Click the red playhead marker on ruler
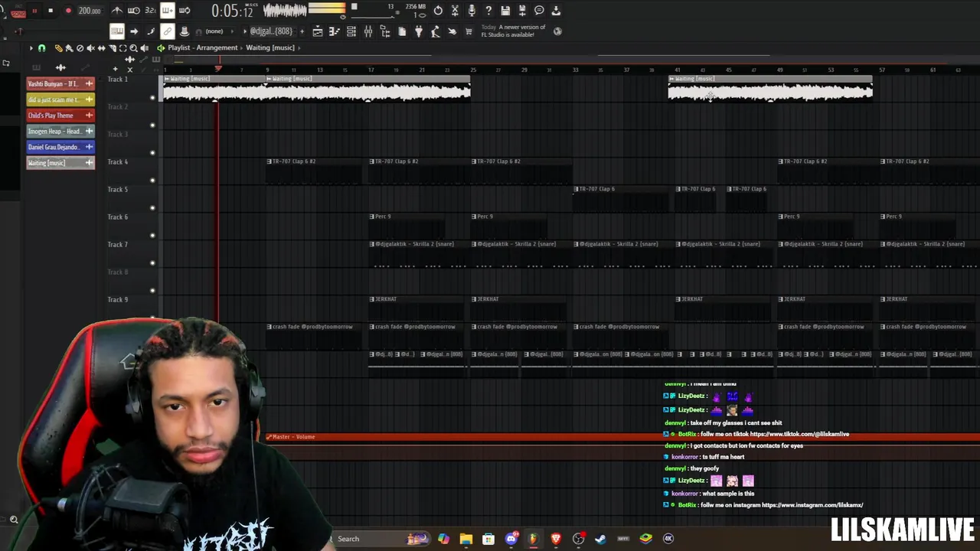The width and height of the screenshot is (980, 551). 218,70
